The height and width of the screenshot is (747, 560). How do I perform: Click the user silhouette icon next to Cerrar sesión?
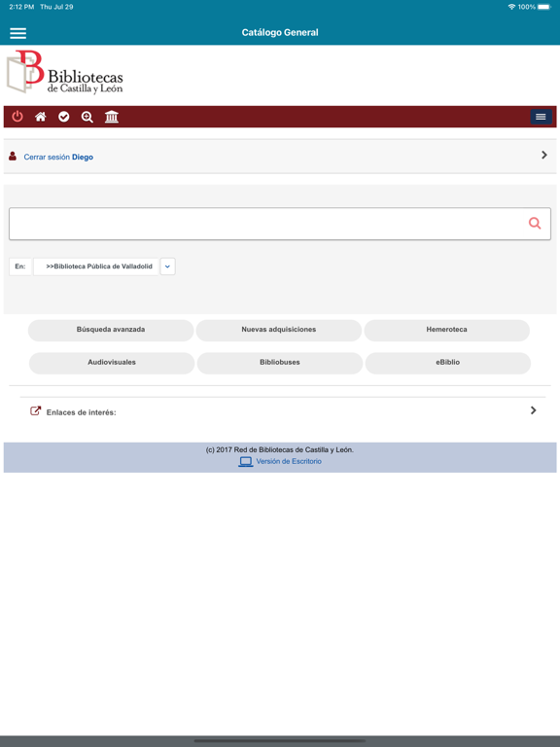click(13, 157)
